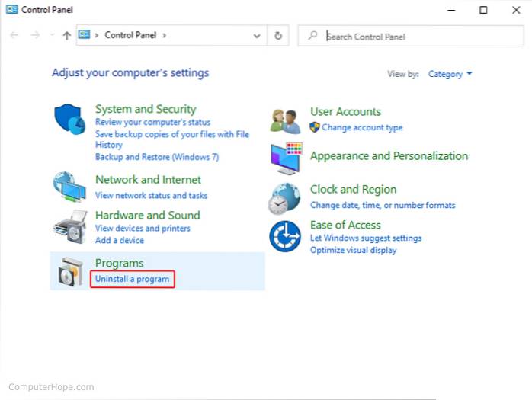
Task: Expand the address bar history dropdown
Action: point(256,35)
